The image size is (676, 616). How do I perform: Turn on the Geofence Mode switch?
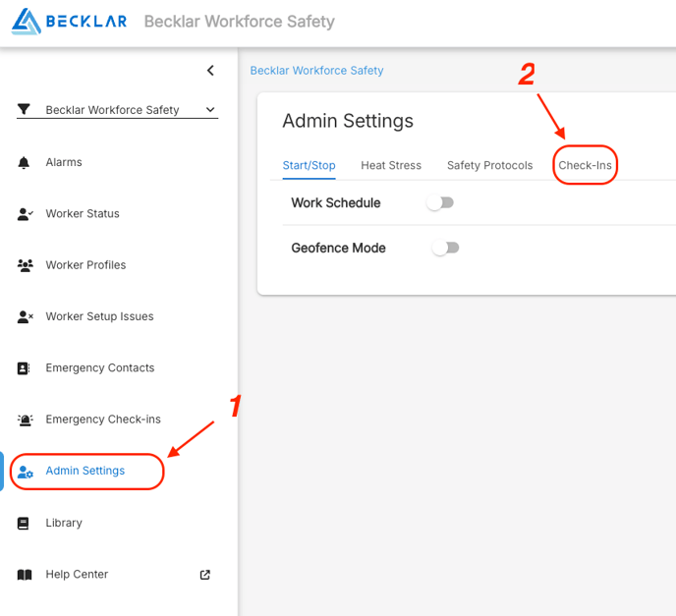(x=446, y=249)
